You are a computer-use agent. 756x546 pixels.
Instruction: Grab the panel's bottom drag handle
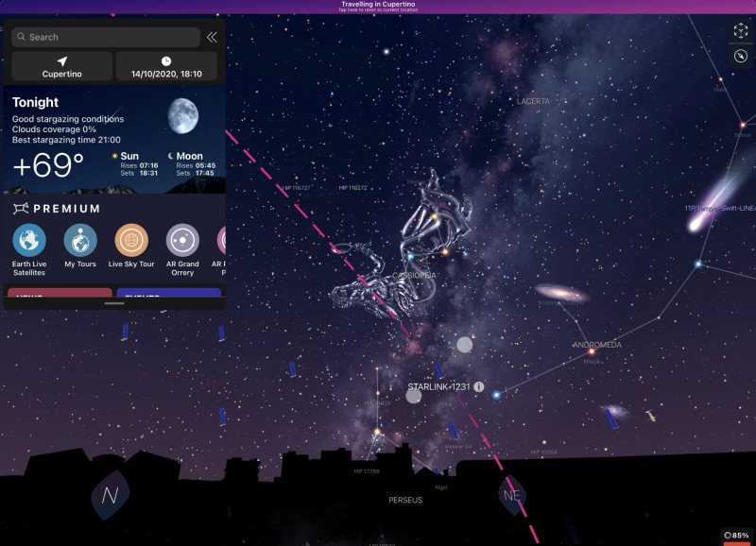pos(114,303)
